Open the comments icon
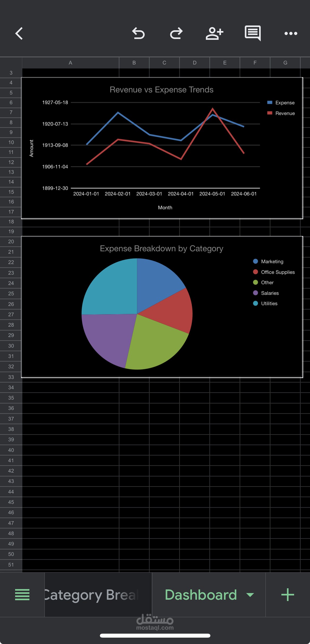310x644 pixels. click(x=253, y=33)
